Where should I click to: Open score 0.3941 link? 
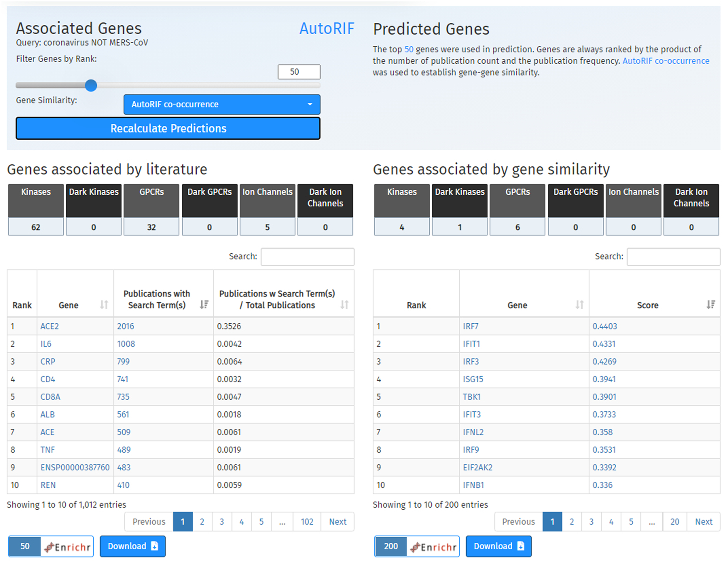click(604, 380)
